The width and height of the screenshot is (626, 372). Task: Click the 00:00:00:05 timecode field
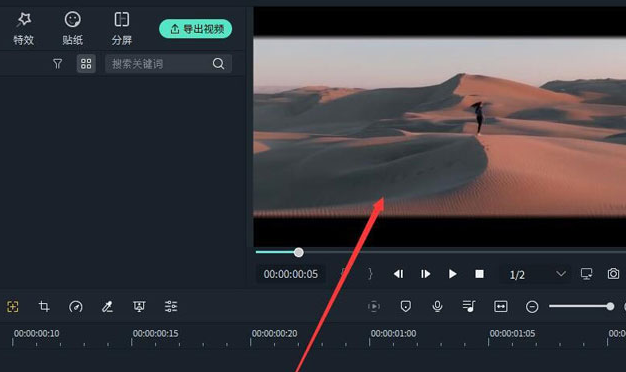pos(291,274)
